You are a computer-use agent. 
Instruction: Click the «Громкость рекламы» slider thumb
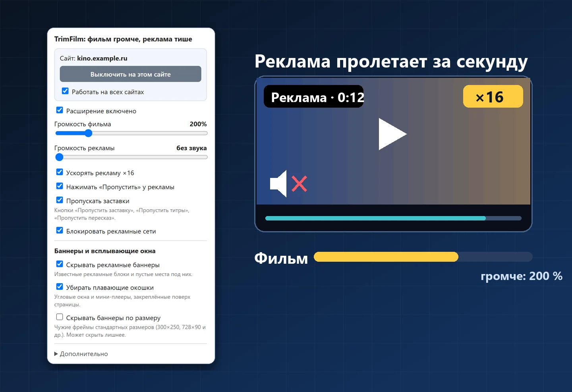click(60, 157)
